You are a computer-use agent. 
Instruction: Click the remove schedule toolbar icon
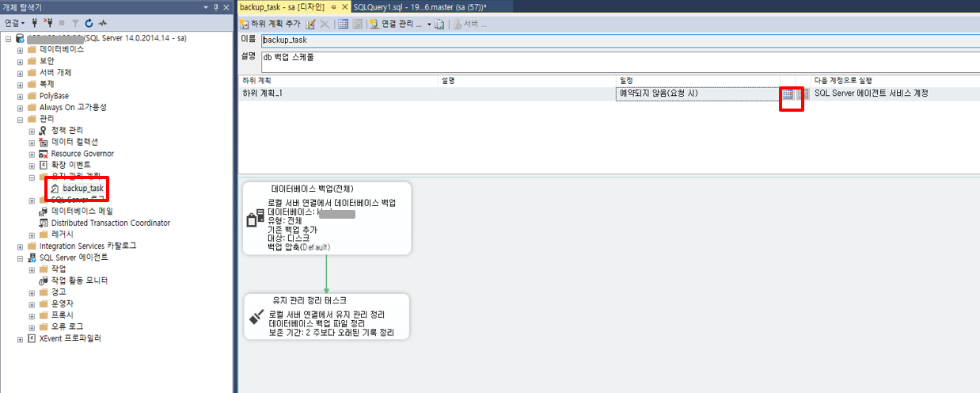358,24
